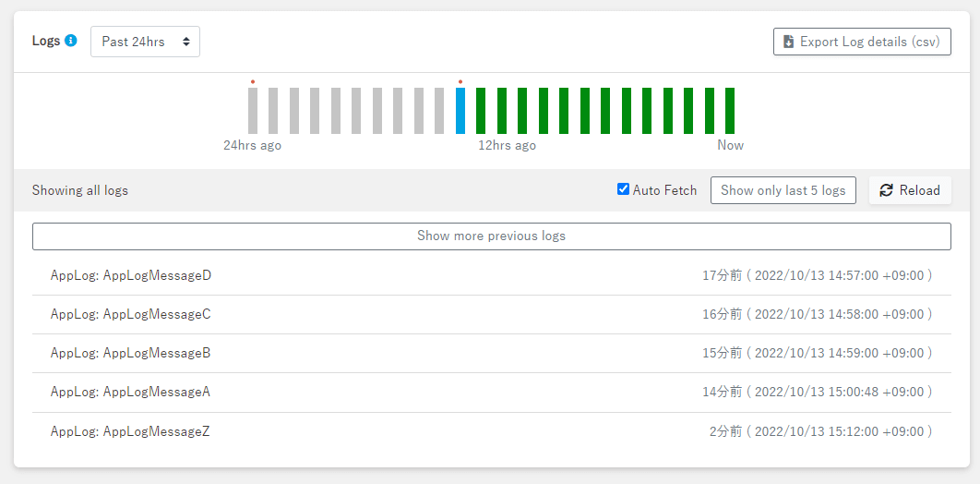The image size is (980, 484).
Task: Select the blue bar in the timeline
Action: (x=460, y=111)
